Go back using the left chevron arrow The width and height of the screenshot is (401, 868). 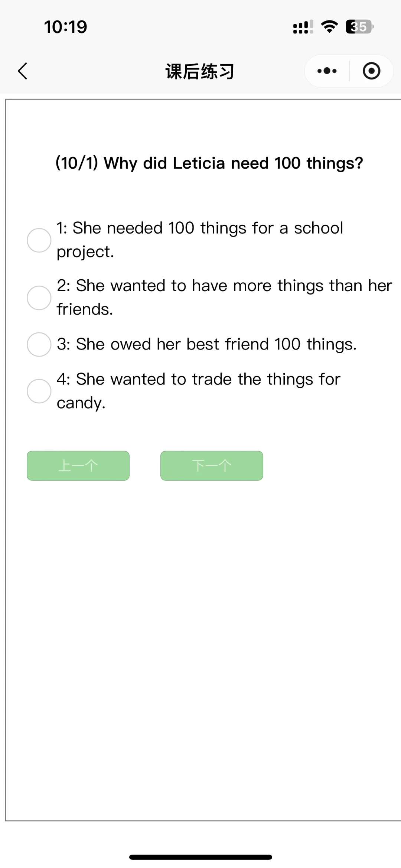(23, 71)
